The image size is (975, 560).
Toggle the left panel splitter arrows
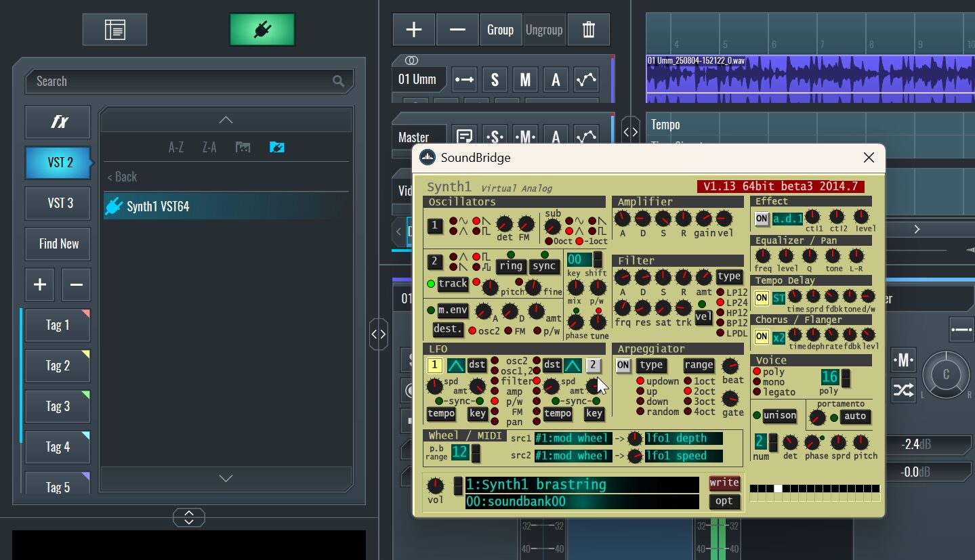379,334
